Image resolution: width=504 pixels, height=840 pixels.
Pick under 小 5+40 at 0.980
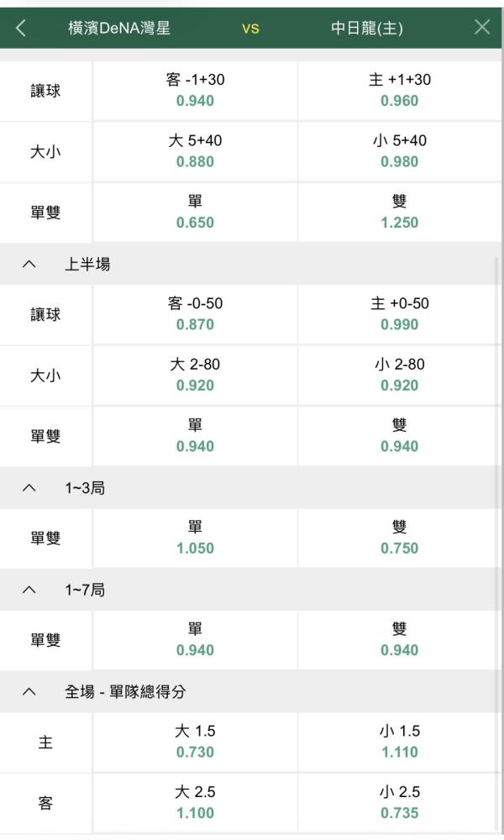[x=400, y=151]
